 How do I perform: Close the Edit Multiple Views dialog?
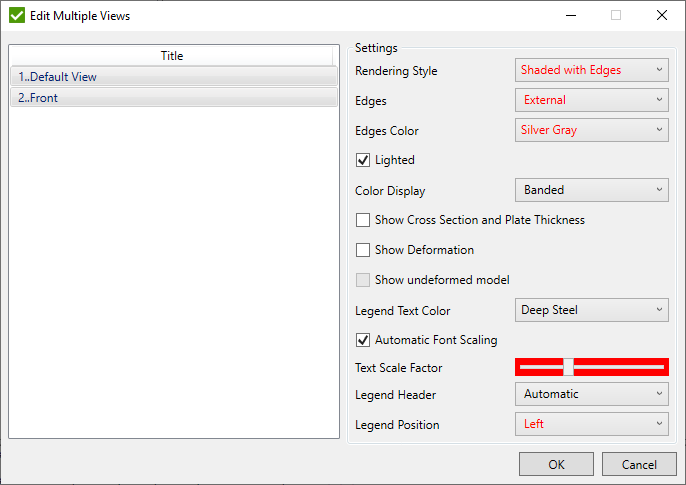click(x=662, y=16)
